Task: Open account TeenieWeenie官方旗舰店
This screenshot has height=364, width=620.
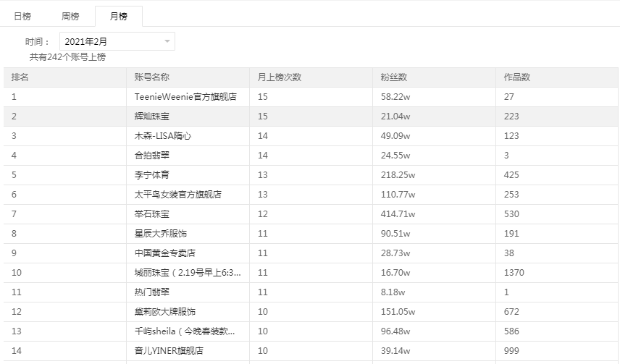Action: click(185, 97)
